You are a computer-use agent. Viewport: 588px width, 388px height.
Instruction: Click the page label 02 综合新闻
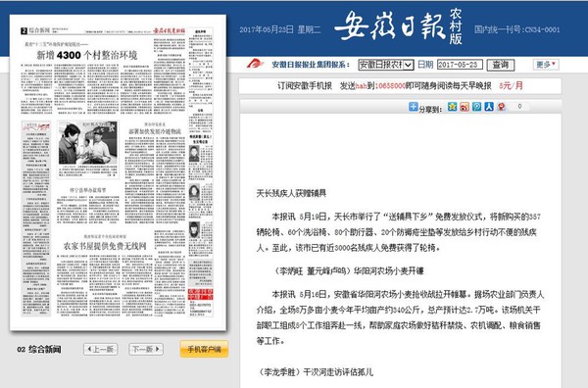39,350
